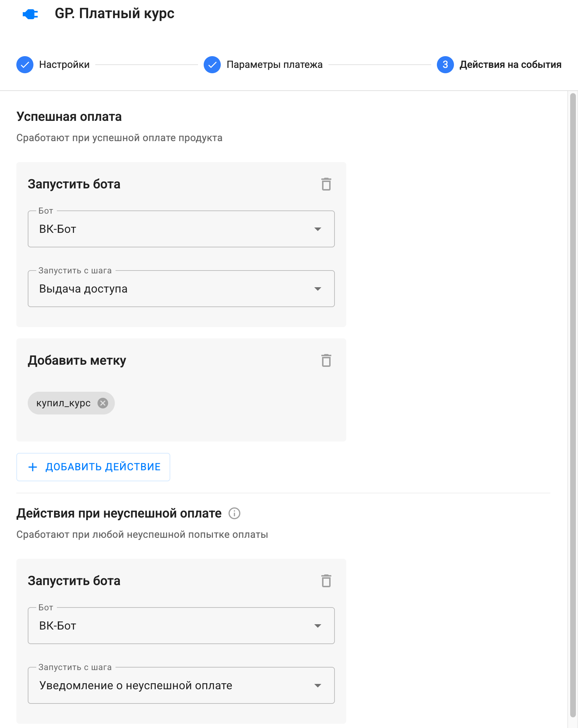Expand Уведомление о неуспешной оплате dropdown

click(181, 685)
